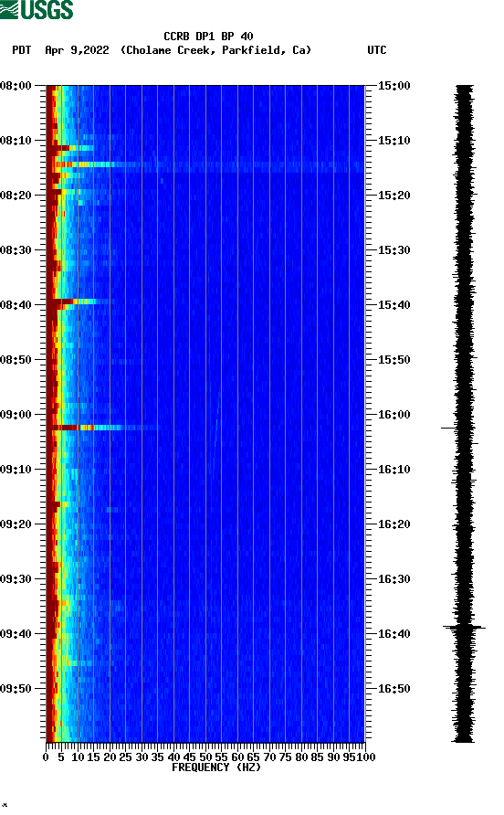This screenshot has height=815, width=504.
Task: Click the USGS logo
Action: click(37, 9)
